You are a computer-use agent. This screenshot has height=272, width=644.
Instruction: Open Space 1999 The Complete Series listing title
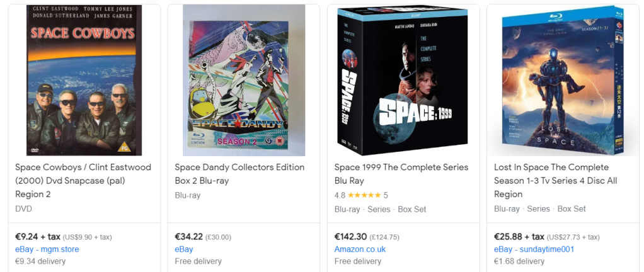coord(401,174)
